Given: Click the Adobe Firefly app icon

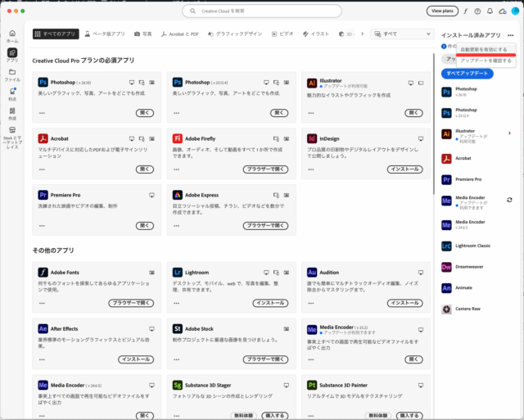Looking at the screenshot, I should click(178, 138).
